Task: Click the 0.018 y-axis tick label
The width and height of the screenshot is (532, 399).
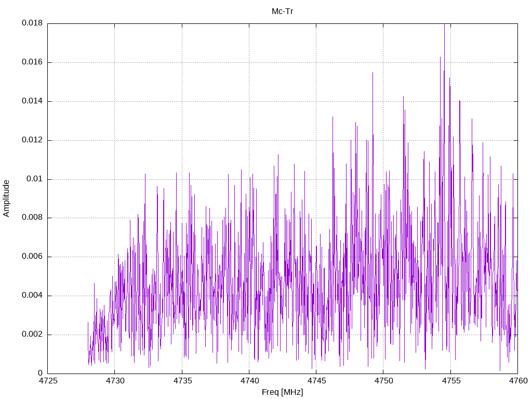Action: (x=32, y=23)
